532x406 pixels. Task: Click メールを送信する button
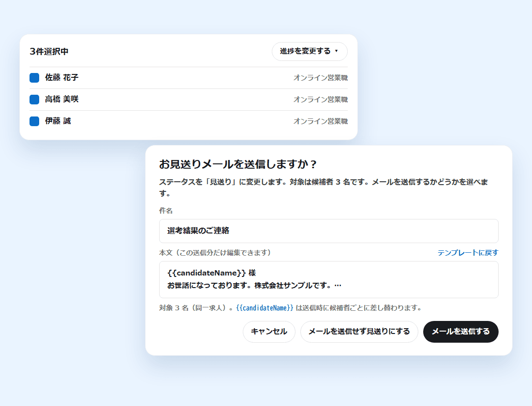pyautogui.click(x=460, y=332)
